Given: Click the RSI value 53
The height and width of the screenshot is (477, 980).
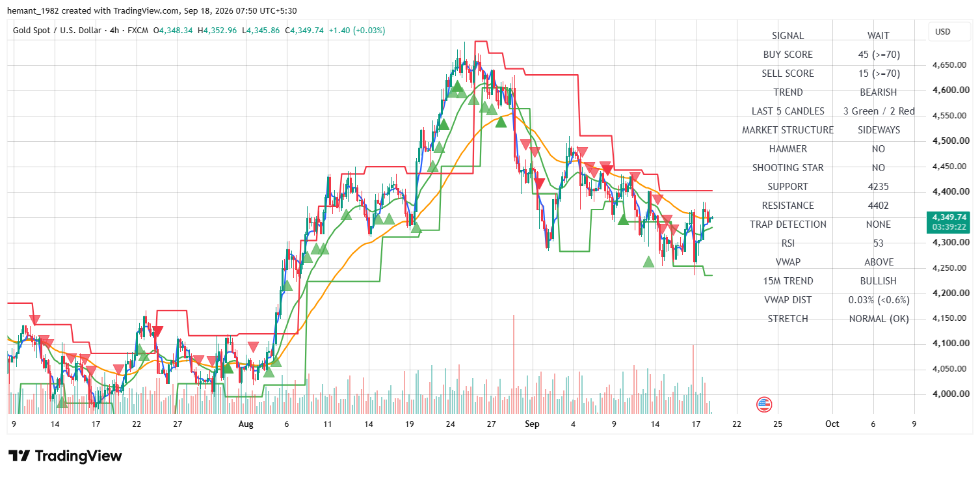Looking at the screenshot, I should coord(879,243).
